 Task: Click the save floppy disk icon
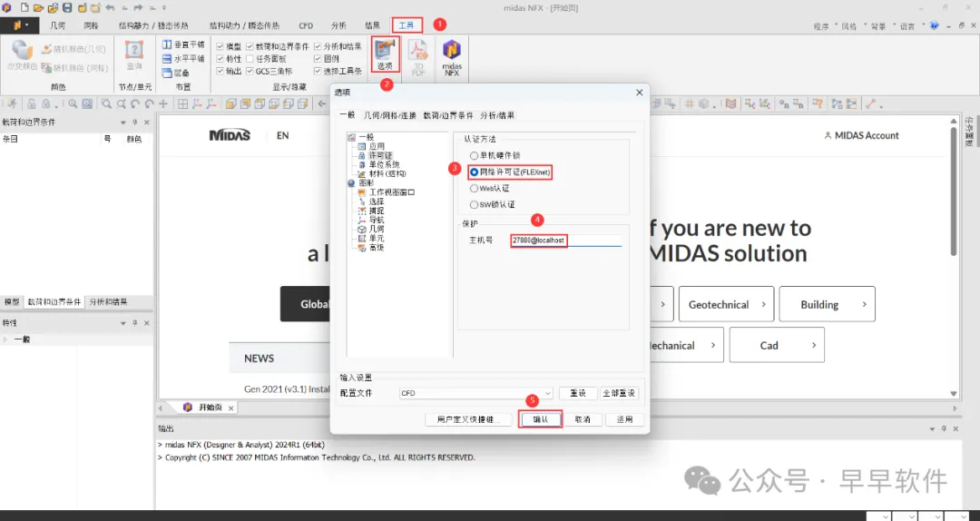point(67,8)
